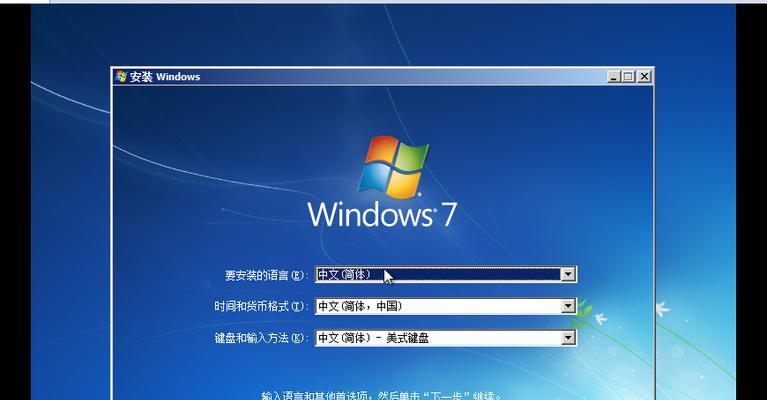Minimize the 安装 Windows dialog
767x400 pixels.
[x=613, y=76]
